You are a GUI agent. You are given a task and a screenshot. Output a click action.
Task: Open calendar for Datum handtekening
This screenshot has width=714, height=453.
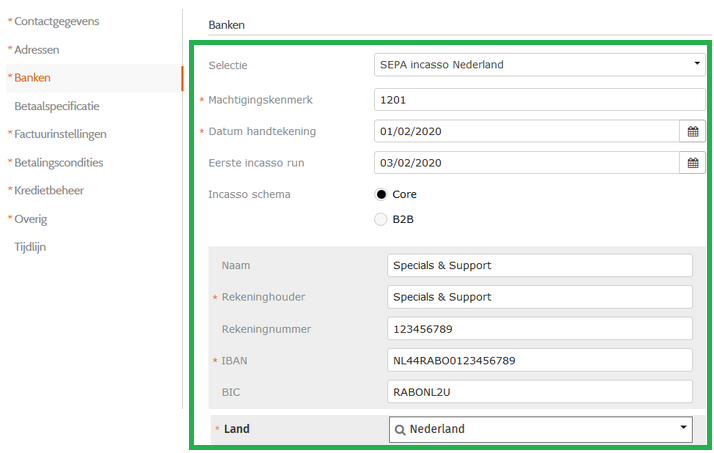692,131
